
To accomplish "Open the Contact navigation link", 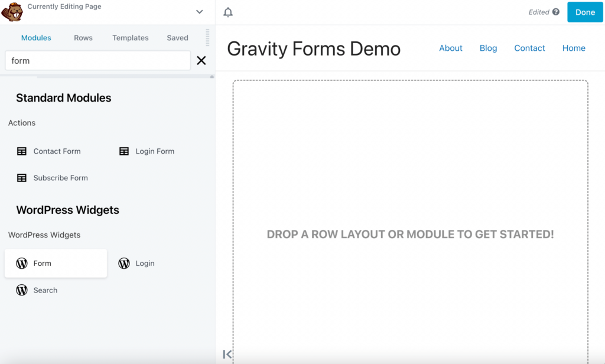I will 529,48.
